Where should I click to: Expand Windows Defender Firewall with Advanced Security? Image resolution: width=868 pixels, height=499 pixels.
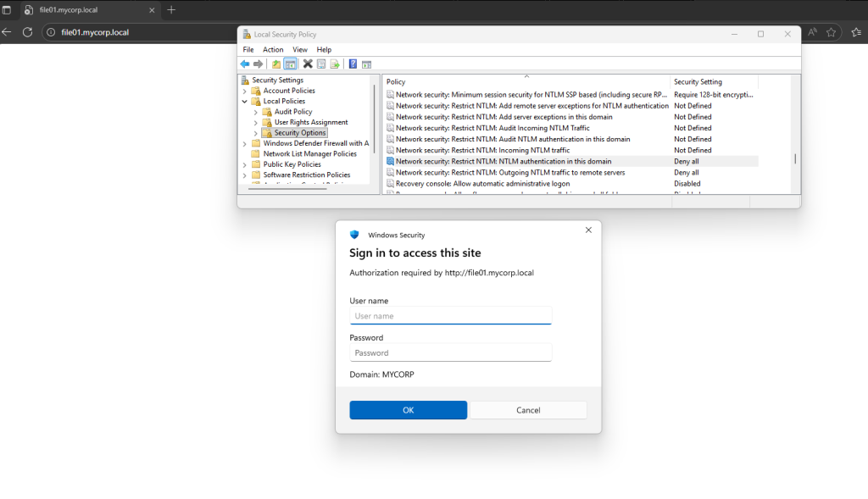[x=244, y=143]
